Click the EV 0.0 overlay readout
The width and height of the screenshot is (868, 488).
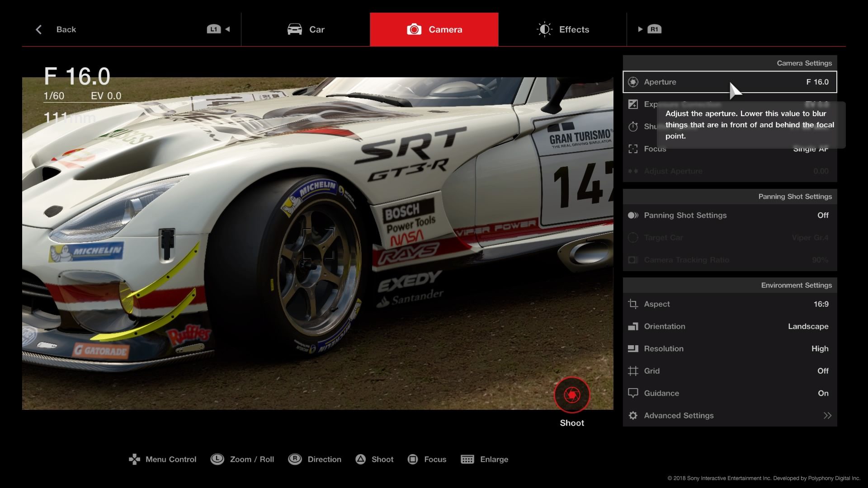click(106, 96)
